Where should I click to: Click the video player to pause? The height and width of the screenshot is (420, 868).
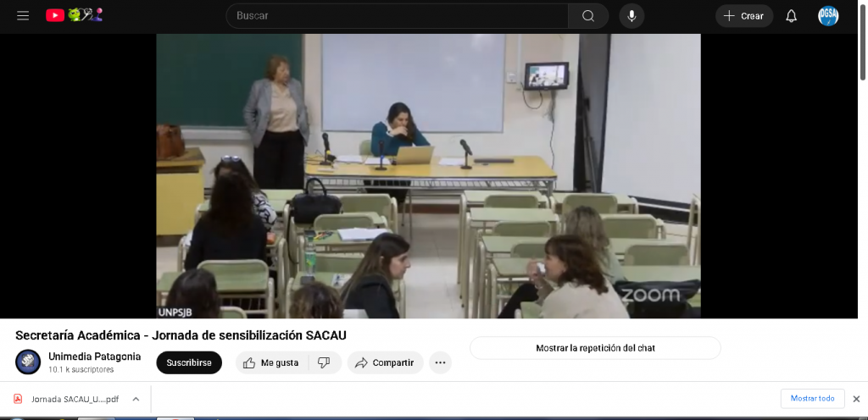428,176
